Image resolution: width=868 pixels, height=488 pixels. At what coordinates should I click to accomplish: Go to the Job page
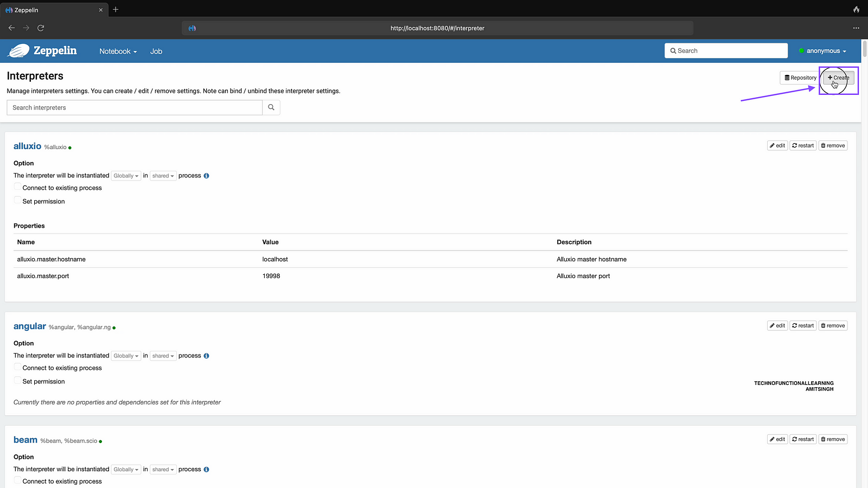(x=156, y=52)
